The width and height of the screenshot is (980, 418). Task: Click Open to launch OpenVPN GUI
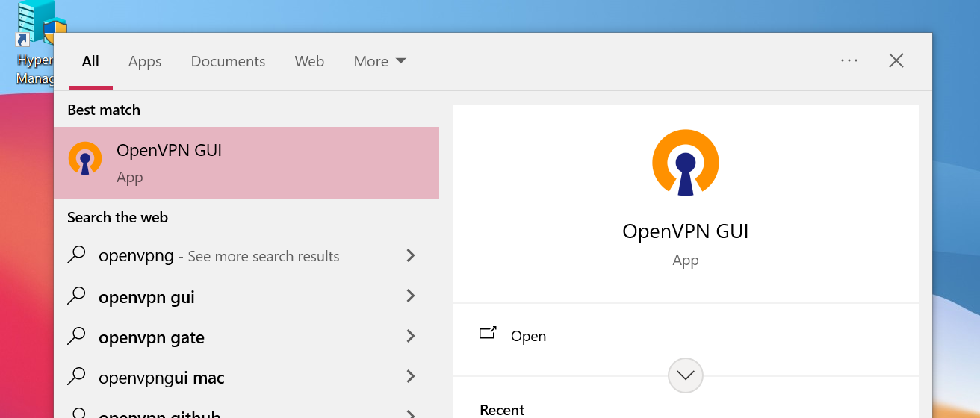(528, 336)
